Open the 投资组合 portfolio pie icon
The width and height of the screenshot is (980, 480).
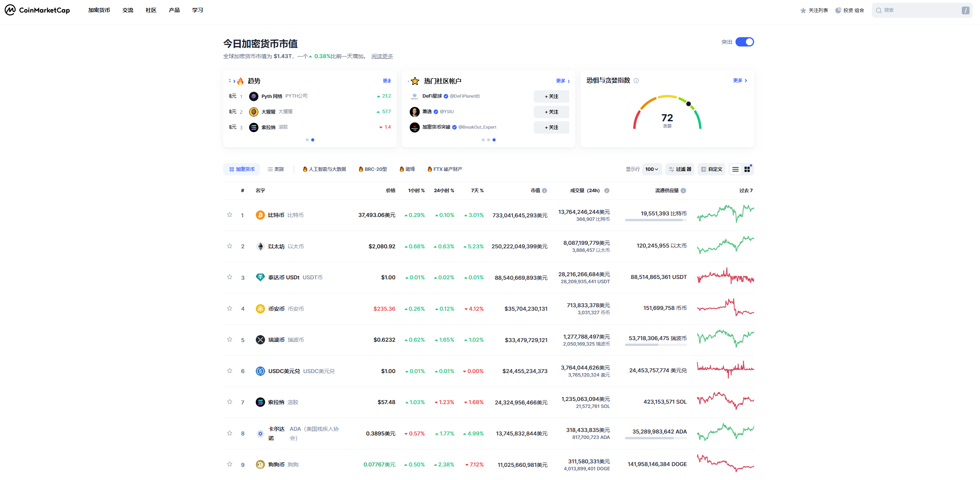[838, 10]
